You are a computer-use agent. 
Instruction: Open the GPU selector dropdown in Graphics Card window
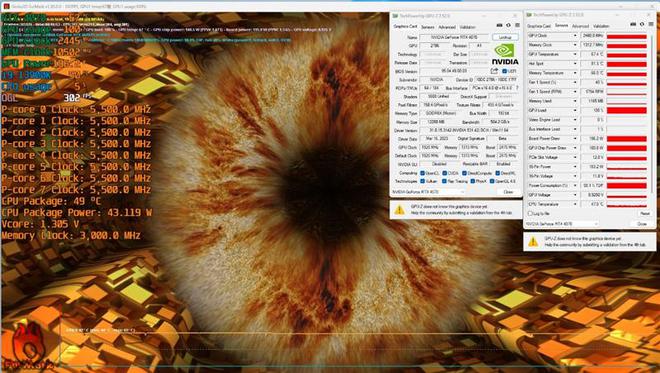click(x=428, y=192)
